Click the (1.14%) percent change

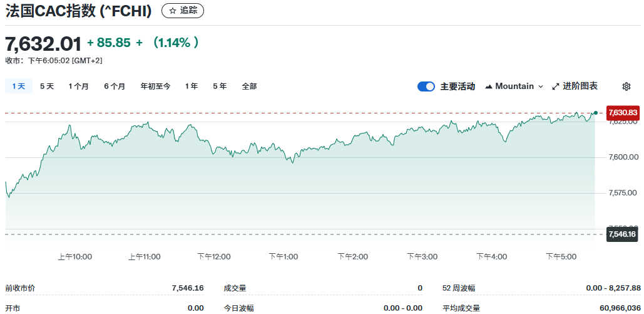175,43
